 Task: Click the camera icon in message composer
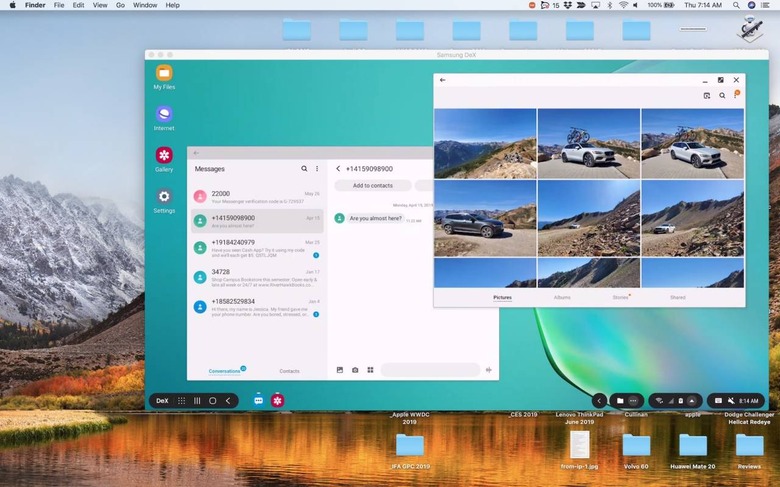coord(355,370)
